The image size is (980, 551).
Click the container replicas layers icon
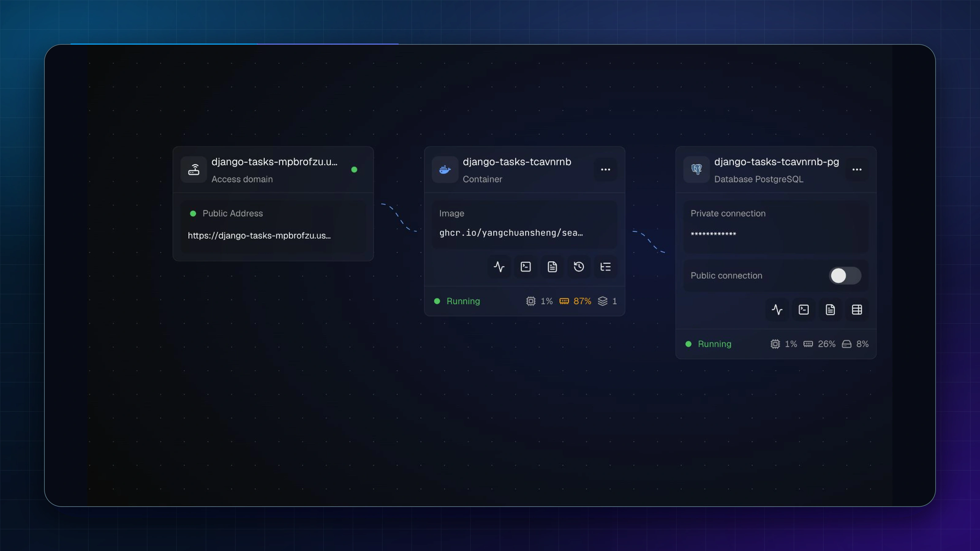(x=603, y=301)
